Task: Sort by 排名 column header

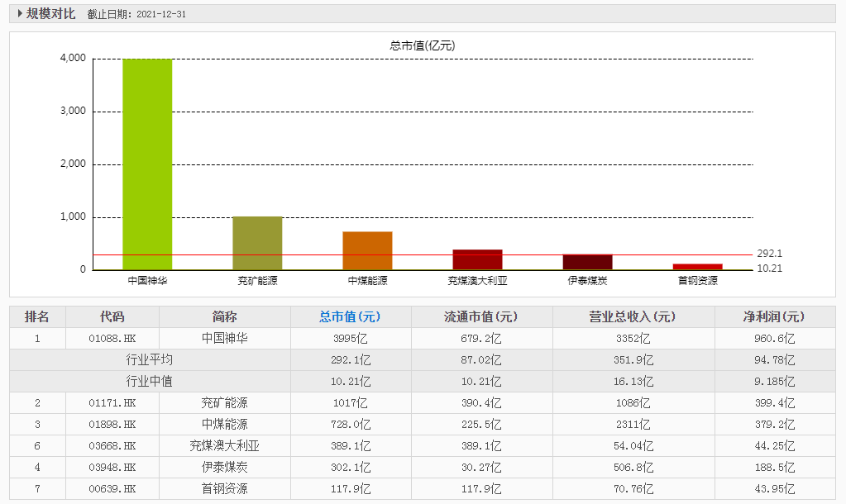Action: pyautogui.click(x=37, y=317)
